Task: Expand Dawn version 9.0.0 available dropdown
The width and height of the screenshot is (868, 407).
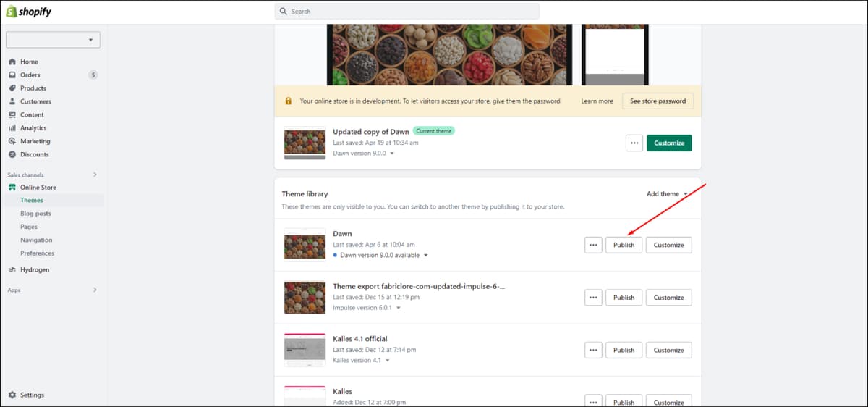Action: [x=426, y=255]
